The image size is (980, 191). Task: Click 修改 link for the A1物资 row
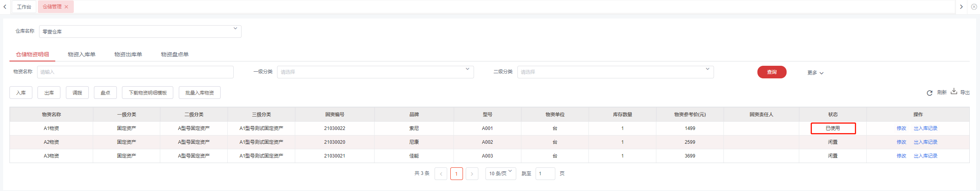[x=901, y=128]
